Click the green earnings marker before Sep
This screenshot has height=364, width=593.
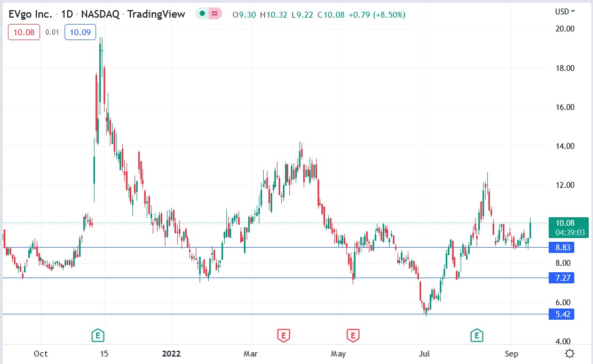coord(476,335)
